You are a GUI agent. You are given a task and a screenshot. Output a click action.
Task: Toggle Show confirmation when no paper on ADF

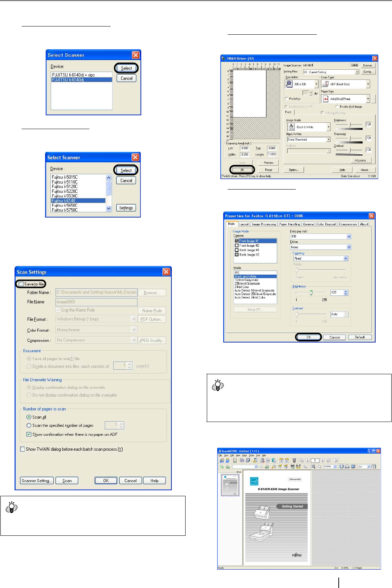pyautogui.click(x=29, y=434)
